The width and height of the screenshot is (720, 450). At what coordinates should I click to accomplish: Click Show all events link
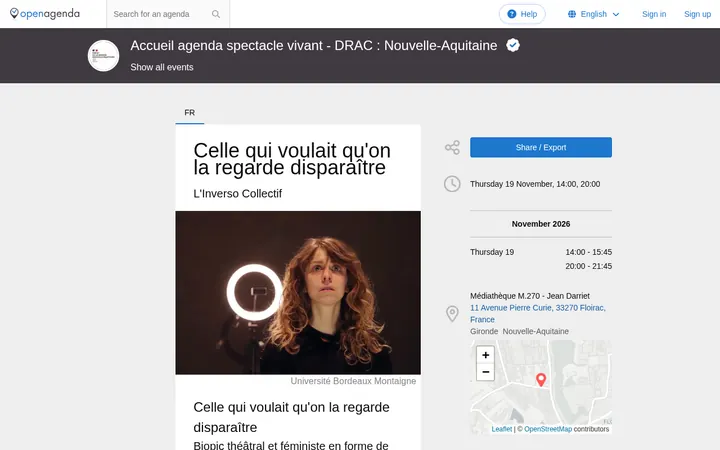[x=162, y=67]
